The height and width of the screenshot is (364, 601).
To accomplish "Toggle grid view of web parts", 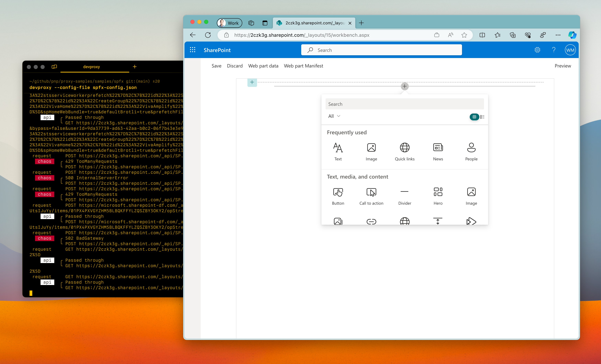I will pos(474,117).
